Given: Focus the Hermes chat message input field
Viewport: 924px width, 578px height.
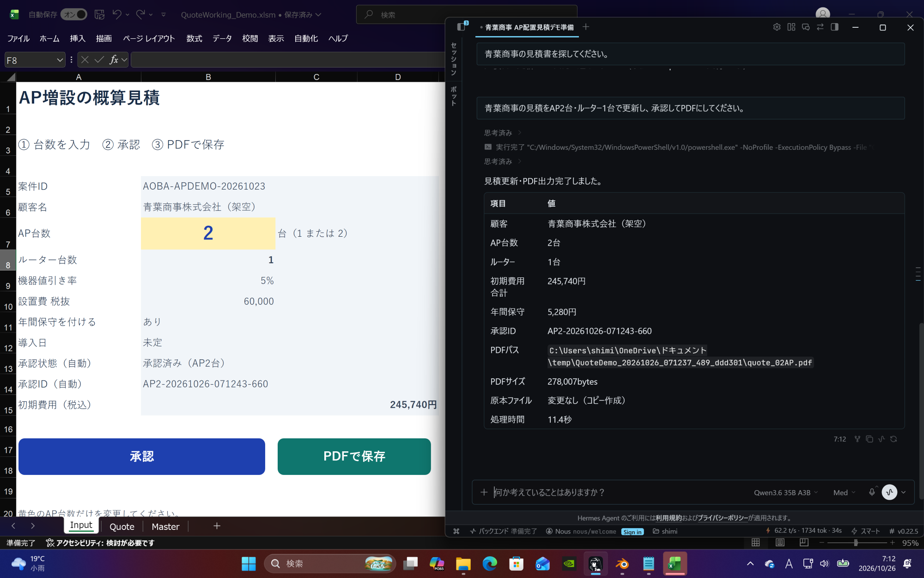Looking at the screenshot, I should 619,492.
